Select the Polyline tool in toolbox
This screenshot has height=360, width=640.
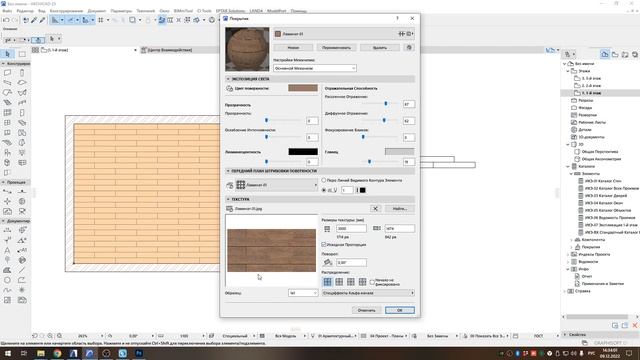(x=22, y=280)
